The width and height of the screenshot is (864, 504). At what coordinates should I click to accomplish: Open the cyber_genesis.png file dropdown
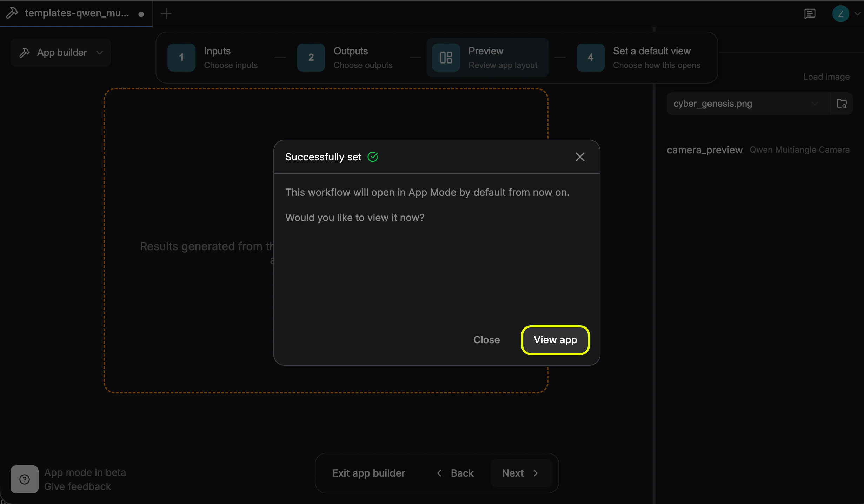(x=815, y=103)
